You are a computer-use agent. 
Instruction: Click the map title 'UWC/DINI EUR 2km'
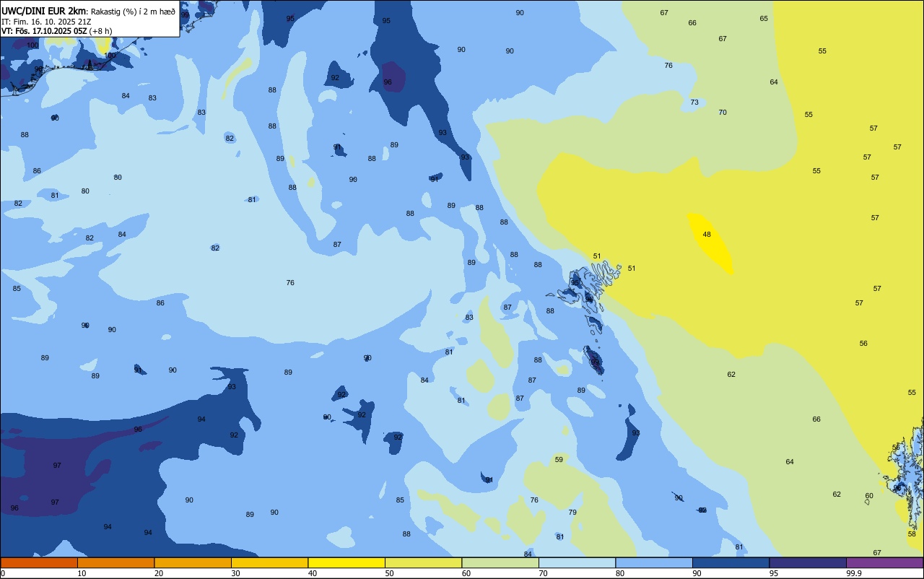44,11
